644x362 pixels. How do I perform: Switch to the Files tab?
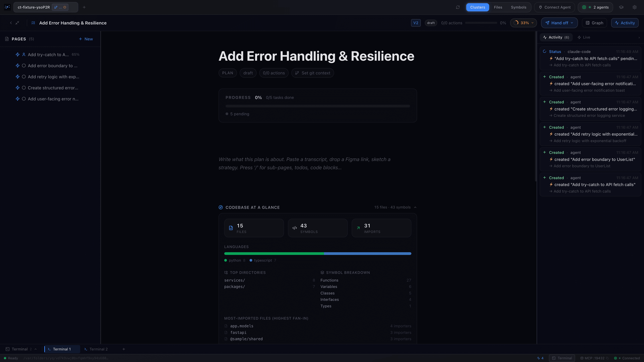pyautogui.click(x=498, y=7)
